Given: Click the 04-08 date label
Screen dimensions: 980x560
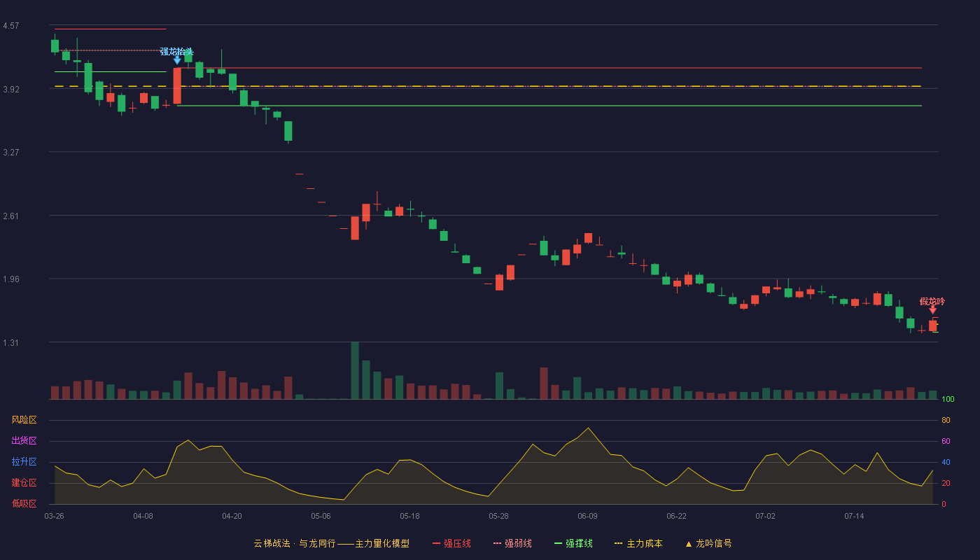Looking at the screenshot, I should click(143, 516).
